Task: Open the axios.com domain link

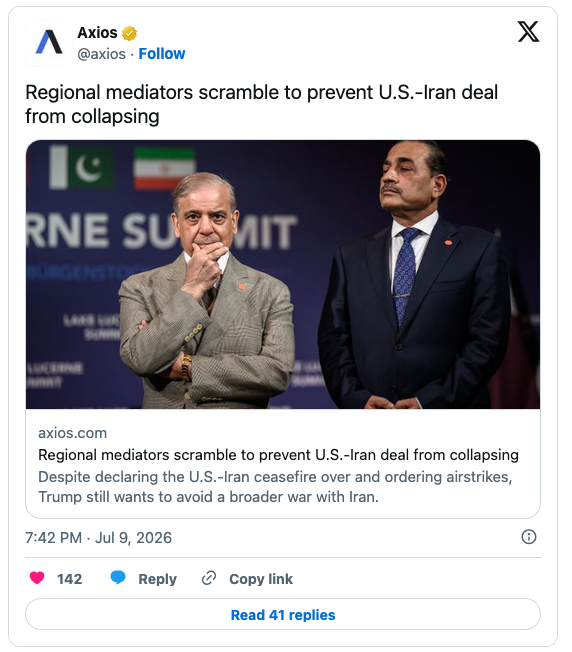Action: pyautogui.click(x=72, y=433)
